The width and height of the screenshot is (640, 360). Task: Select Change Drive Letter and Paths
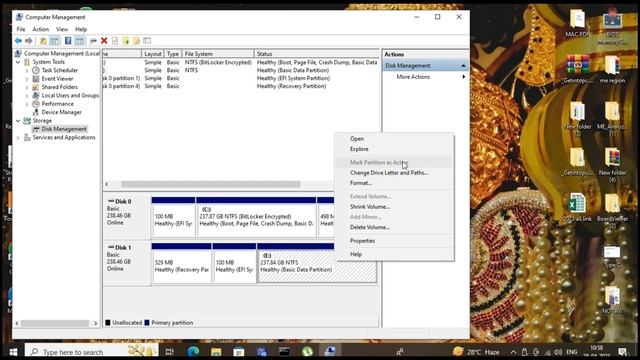(x=394, y=173)
